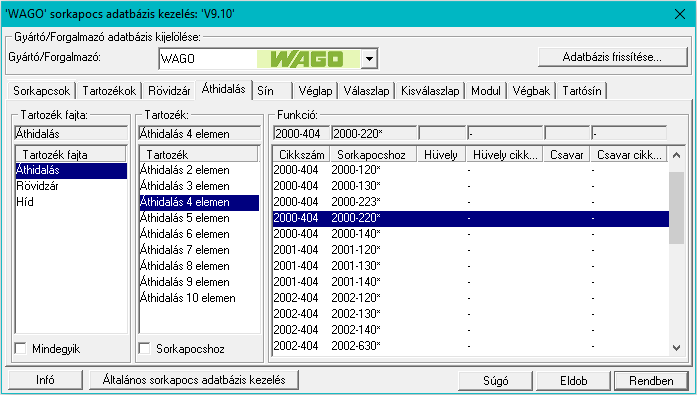
Task: Click the Infó button
Action: tap(45, 380)
